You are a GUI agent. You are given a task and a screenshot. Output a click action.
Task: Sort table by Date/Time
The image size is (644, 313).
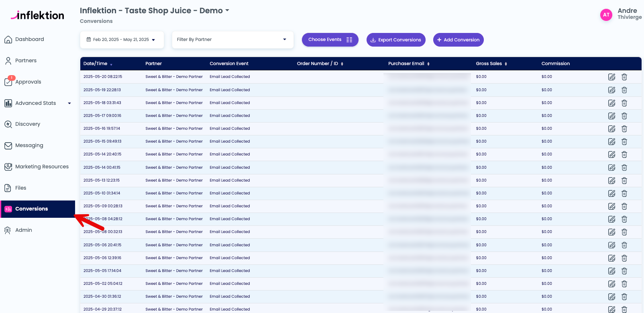pyautogui.click(x=98, y=63)
